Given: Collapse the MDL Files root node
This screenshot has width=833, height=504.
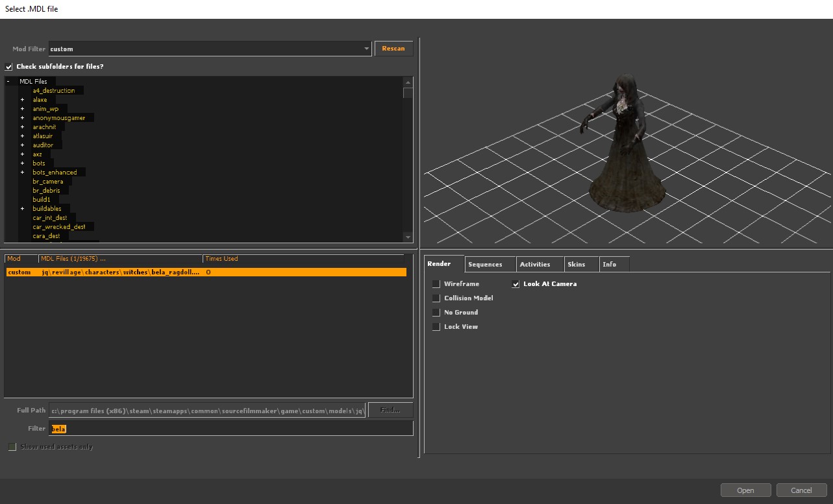Looking at the screenshot, I should [8, 82].
